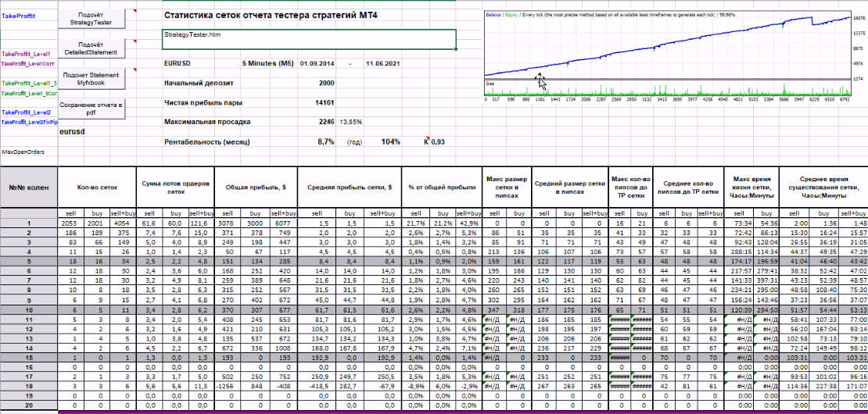Select the initial deposit value 2000

point(327,83)
